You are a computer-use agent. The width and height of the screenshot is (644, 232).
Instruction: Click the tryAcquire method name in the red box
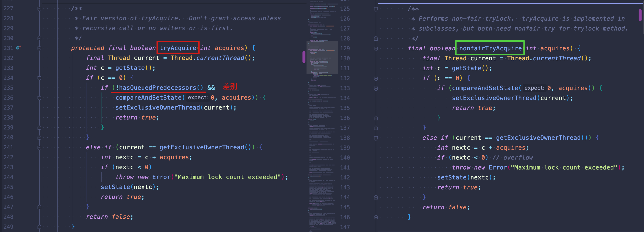pos(178,48)
